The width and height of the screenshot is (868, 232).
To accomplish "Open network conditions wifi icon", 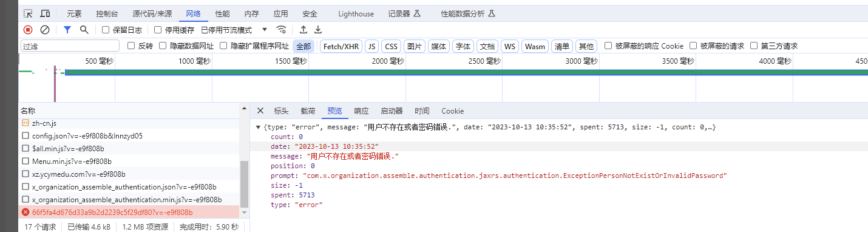I will pyautogui.click(x=281, y=30).
